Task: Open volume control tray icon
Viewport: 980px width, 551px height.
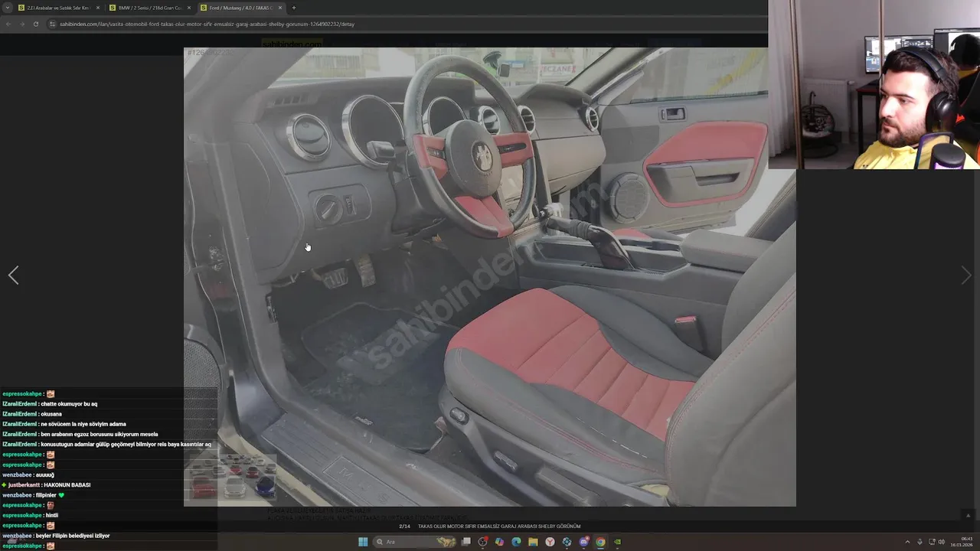Action: [942, 542]
